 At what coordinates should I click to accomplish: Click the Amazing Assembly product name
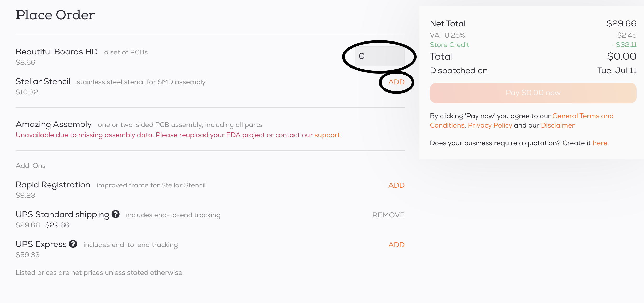click(x=54, y=124)
